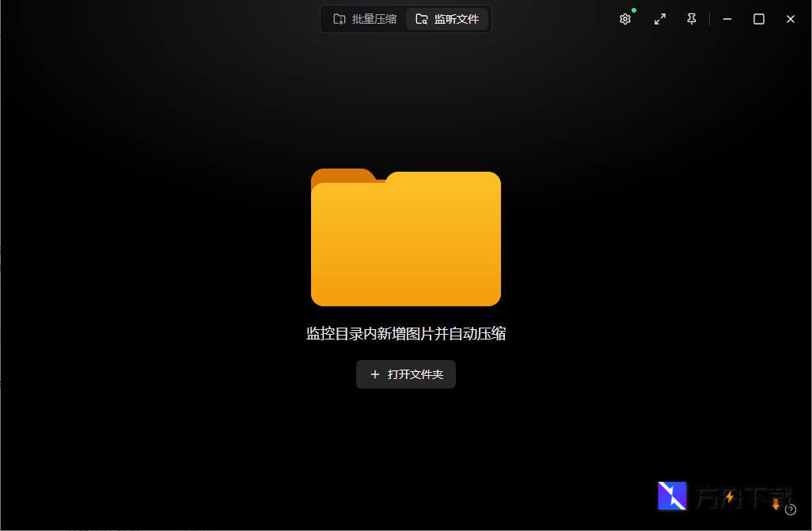812x531 pixels.
Task: Click the orange lightning icon in the watermark
Action: (x=730, y=496)
